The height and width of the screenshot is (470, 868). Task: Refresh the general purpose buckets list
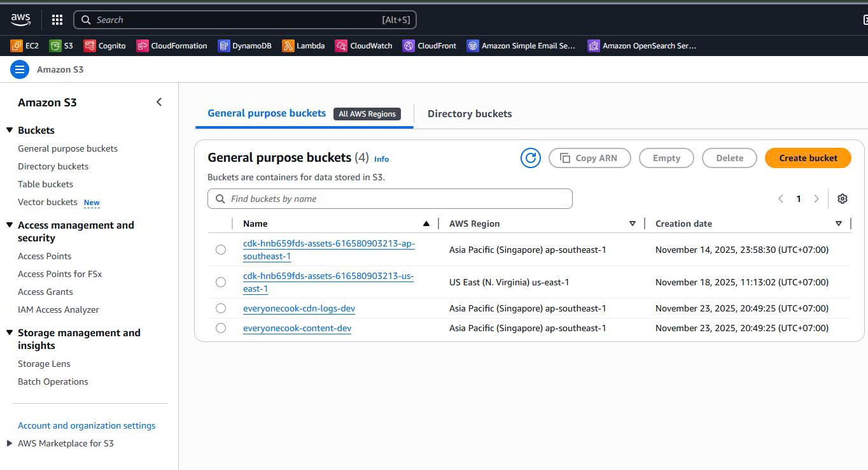pos(530,158)
